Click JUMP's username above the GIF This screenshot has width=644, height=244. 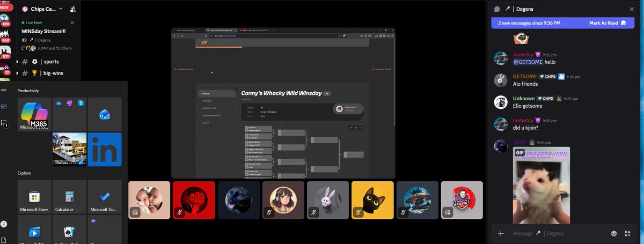[x=520, y=143]
